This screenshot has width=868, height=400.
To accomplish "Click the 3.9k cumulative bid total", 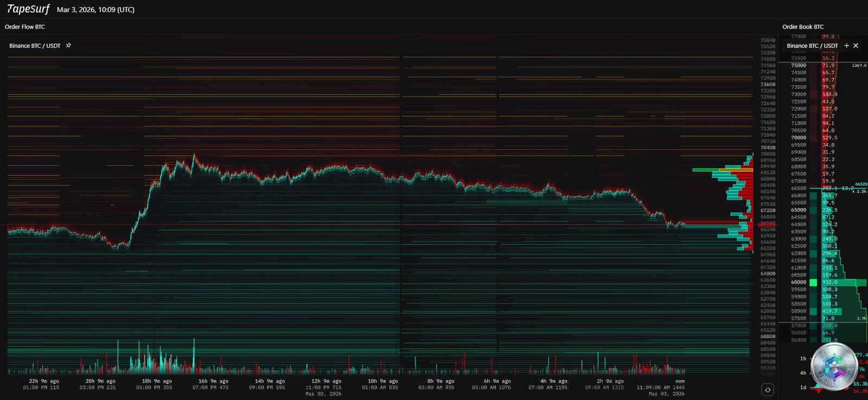I will (x=861, y=319).
